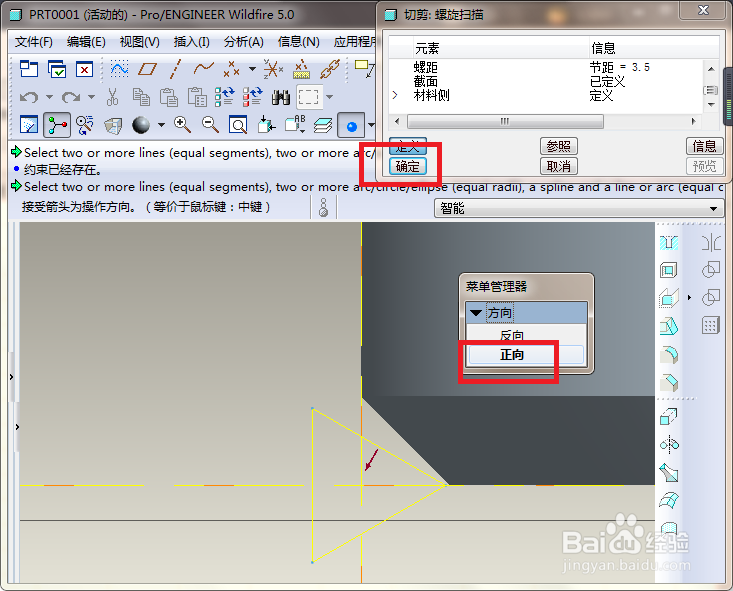Toggle the box selection tool button
The width and height of the screenshot is (733, 591).
tap(309, 97)
